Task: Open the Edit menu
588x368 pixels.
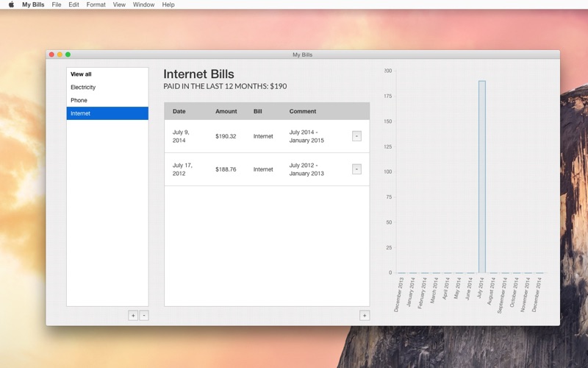Action: point(73,4)
